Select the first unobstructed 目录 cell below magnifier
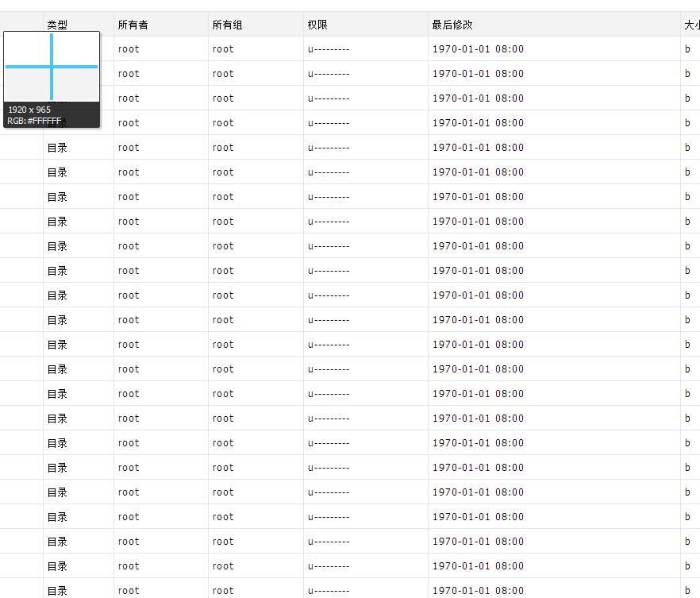Image resolution: width=700 pixels, height=598 pixels. coord(57,148)
